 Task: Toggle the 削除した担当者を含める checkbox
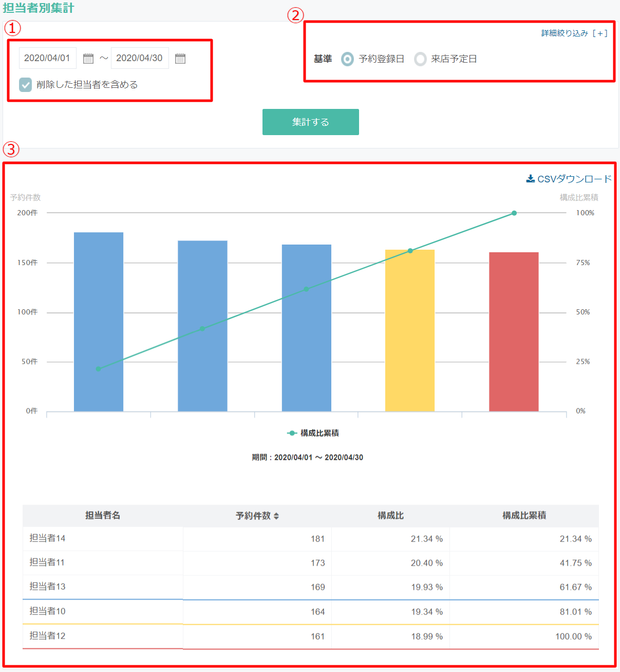tap(25, 85)
